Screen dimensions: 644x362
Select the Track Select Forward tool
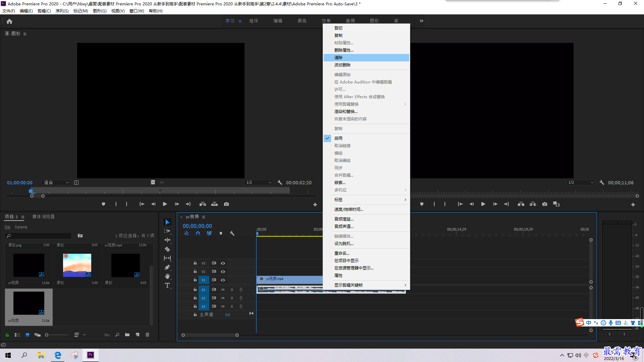tap(167, 231)
